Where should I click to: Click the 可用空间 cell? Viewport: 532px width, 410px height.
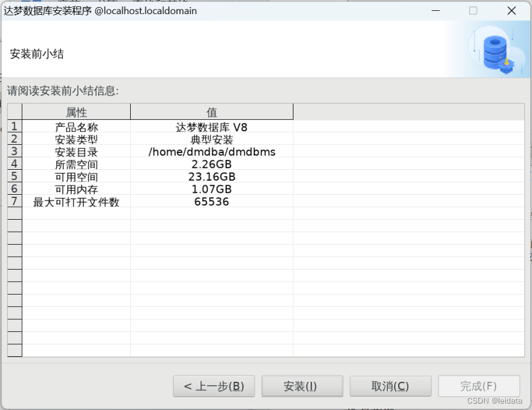[x=76, y=177]
